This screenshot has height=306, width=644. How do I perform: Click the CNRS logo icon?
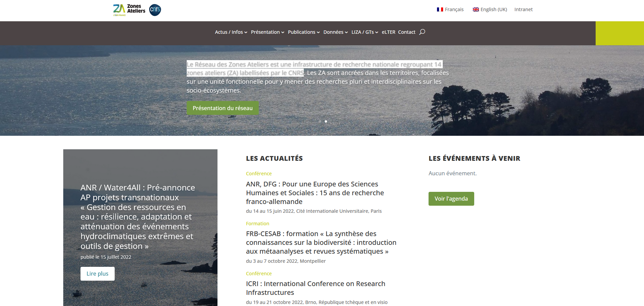[x=155, y=10]
